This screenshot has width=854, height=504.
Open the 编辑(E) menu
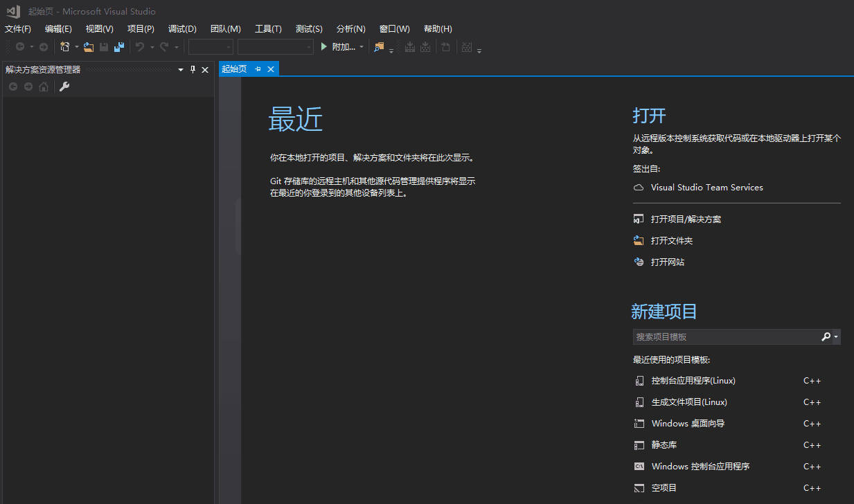[x=58, y=29]
